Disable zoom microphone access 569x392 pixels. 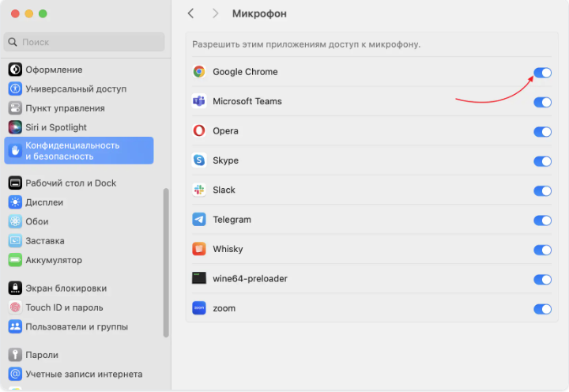tap(542, 309)
